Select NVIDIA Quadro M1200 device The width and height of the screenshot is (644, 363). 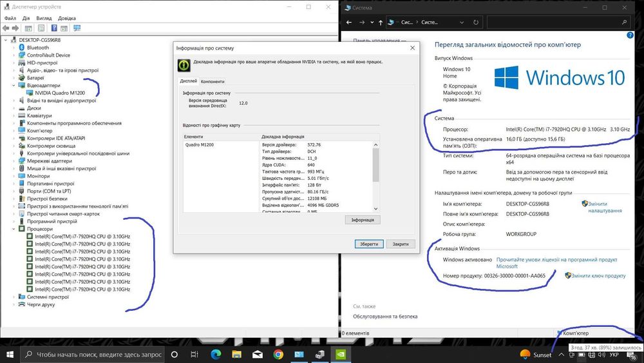coord(59,93)
